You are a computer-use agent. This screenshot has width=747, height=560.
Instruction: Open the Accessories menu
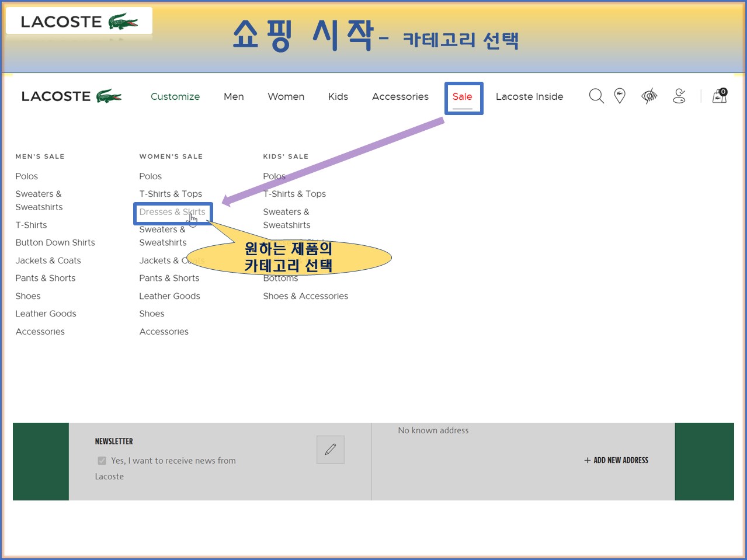tap(400, 96)
